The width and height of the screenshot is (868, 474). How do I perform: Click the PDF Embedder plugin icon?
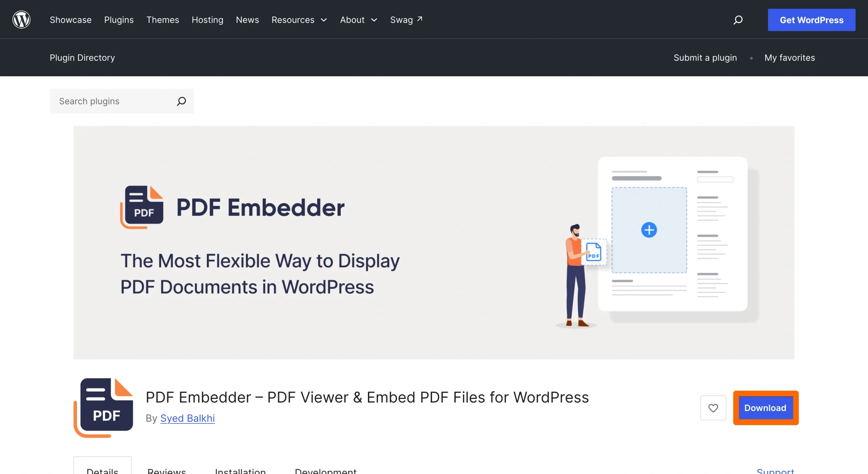point(103,408)
